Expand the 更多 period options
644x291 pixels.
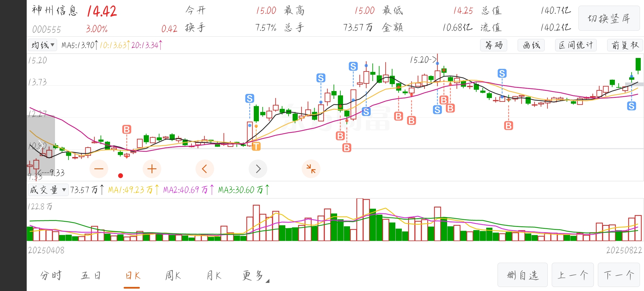tap(255, 276)
